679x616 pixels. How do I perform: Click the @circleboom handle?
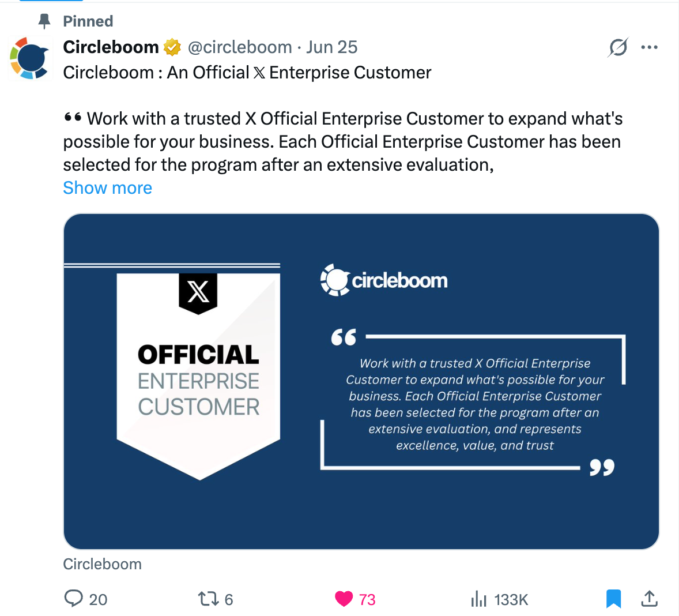(x=240, y=47)
